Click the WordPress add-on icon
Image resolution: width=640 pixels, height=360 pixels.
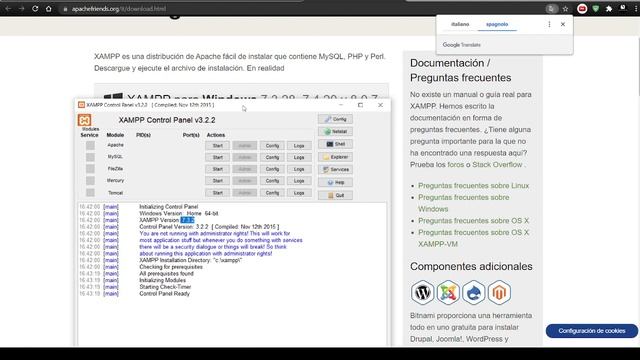pyautogui.click(x=422, y=292)
